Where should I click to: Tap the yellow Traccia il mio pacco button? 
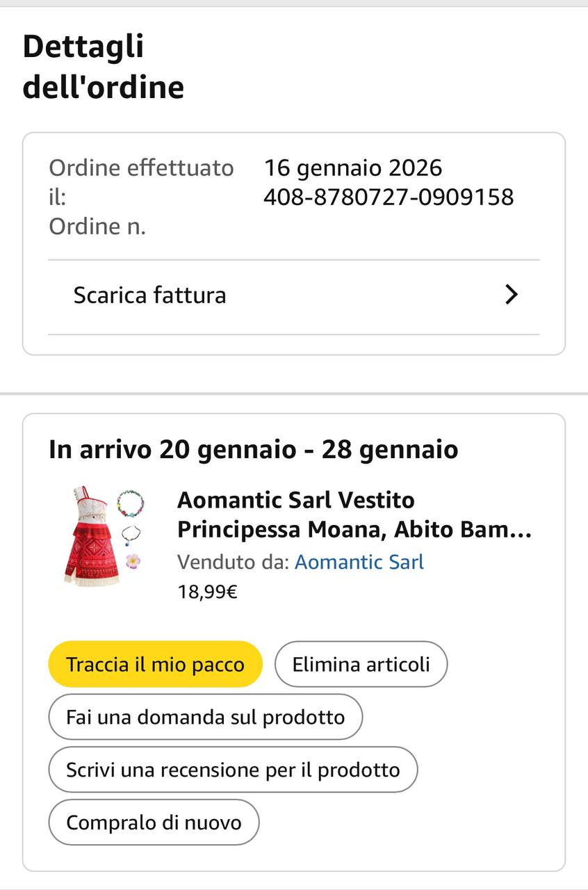(x=155, y=664)
